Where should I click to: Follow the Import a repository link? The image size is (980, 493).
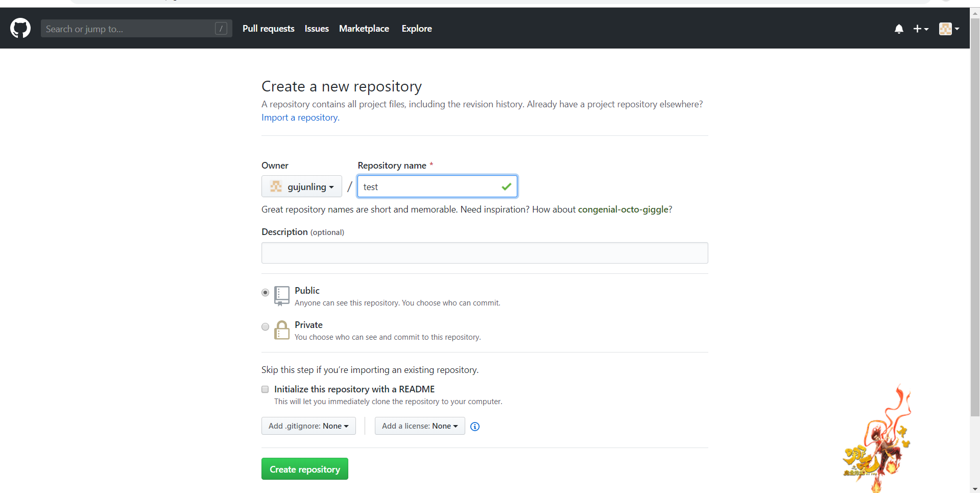click(x=300, y=118)
